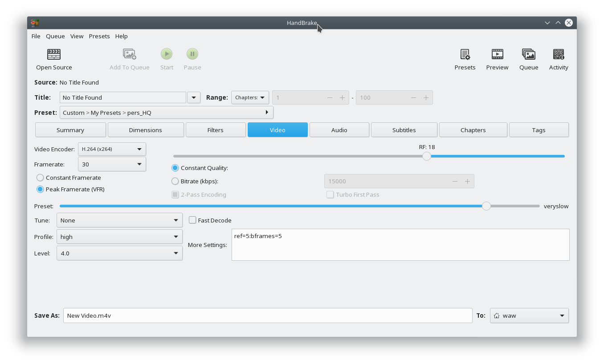Viewport: 604px width, 364px height.
Task: Increase the end chapter value
Action: point(426,97)
